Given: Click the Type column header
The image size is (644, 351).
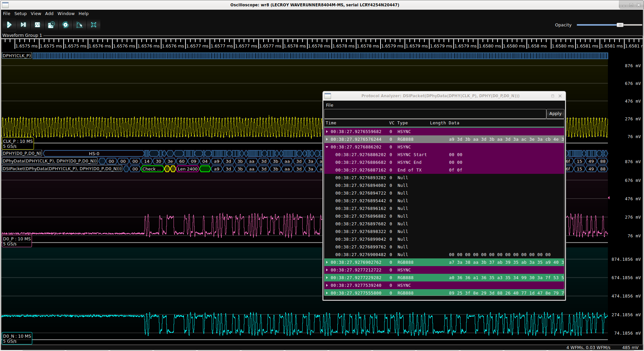Looking at the screenshot, I should (x=403, y=123).
